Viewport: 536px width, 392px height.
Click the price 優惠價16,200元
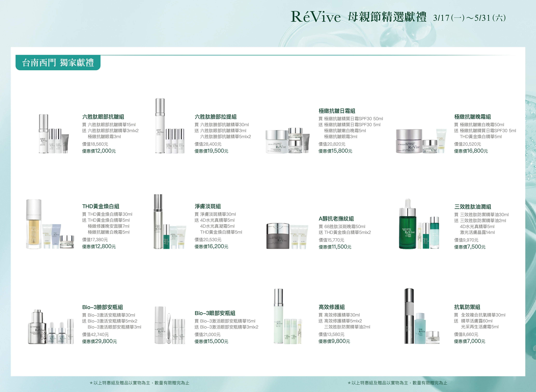coord(211,247)
